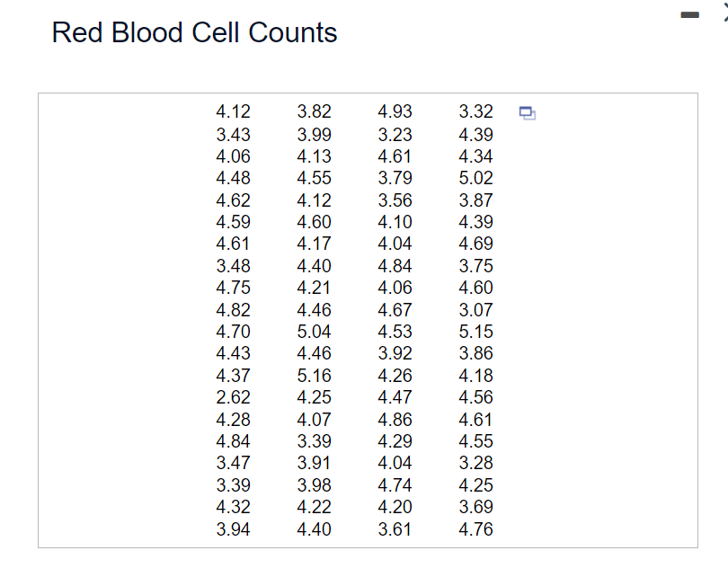Click the value 2.62 in the data table
This screenshot has height=577, width=728.
[x=233, y=396]
